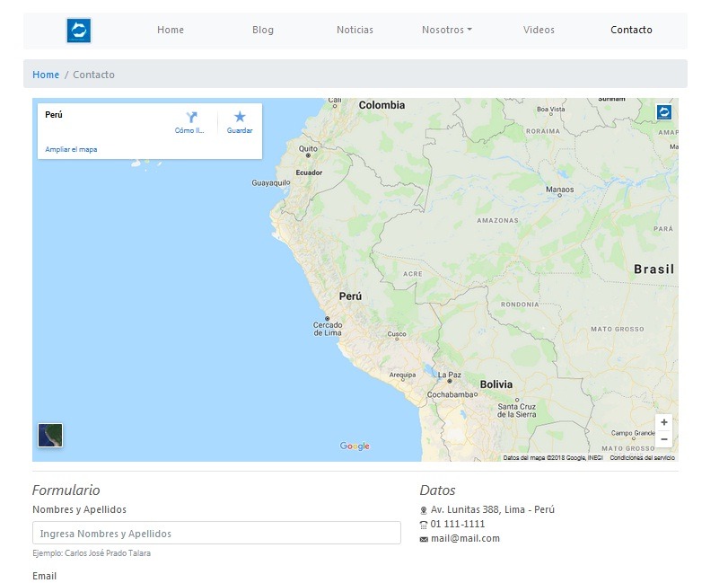This screenshot has height=583, width=728.
Task: Click the site logo in the navbar
Action: 78,31
